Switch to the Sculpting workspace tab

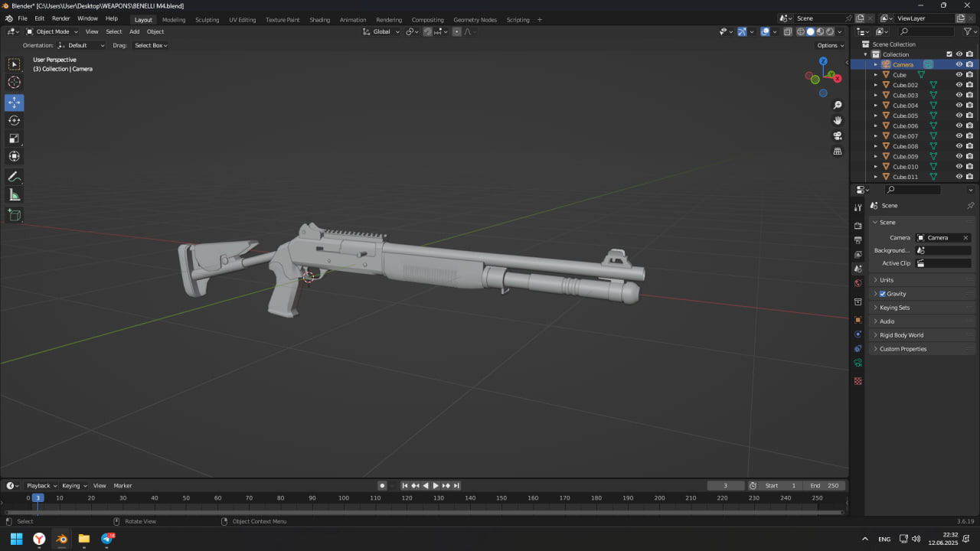pos(207,20)
